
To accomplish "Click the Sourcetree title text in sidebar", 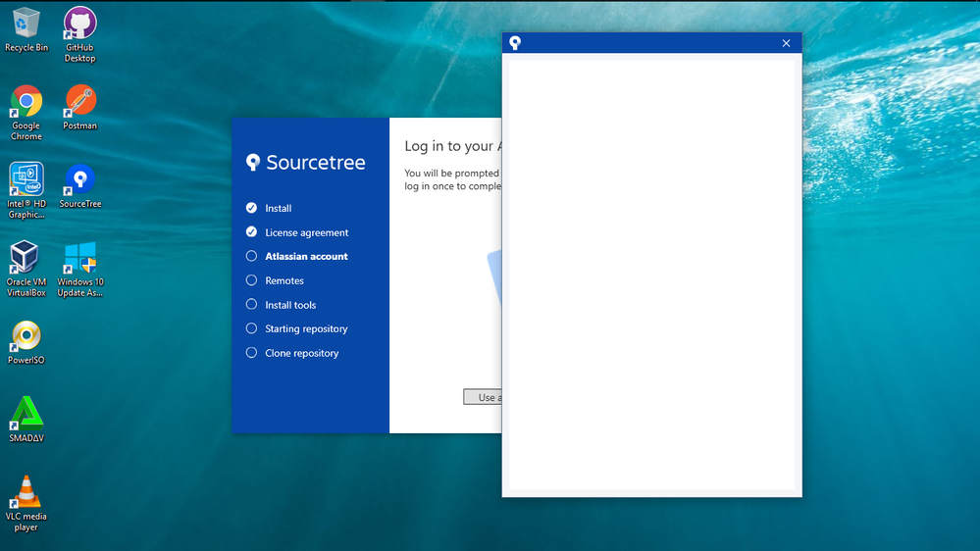I will click(x=316, y=163).
